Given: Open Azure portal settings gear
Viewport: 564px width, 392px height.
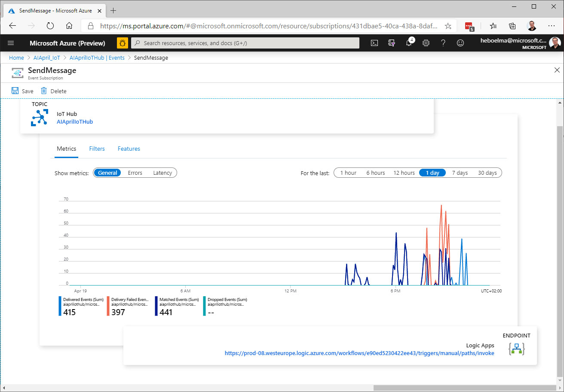Looking at the screenshot, I should (x=426, y=43).
